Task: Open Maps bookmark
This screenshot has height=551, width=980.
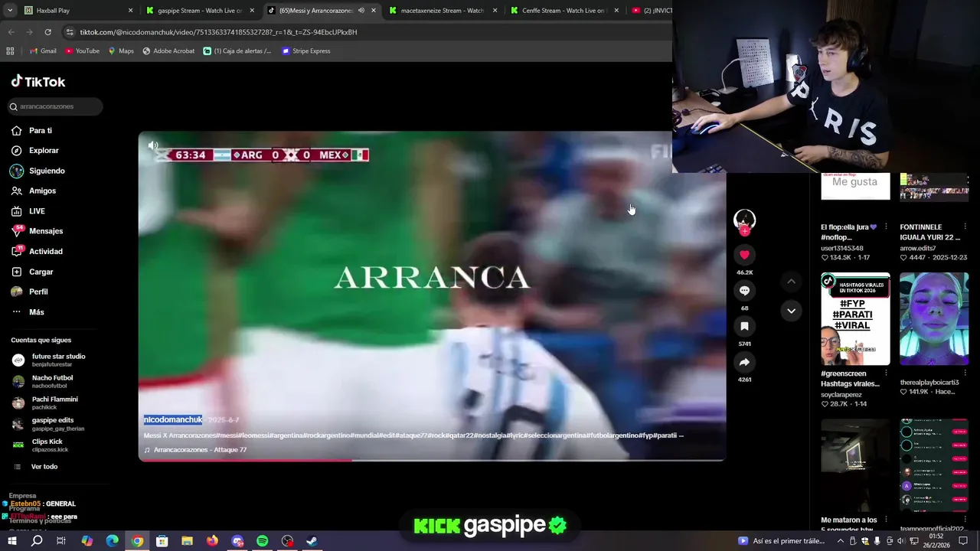Action: tap(121, 51)
